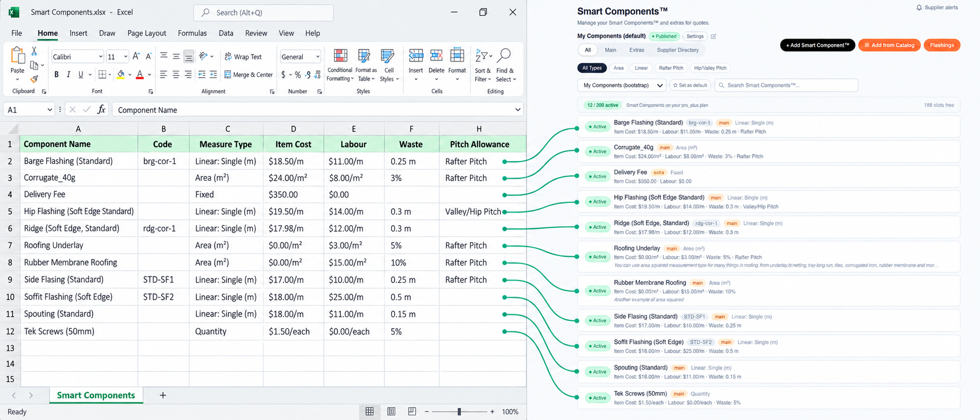Image resolution: width=980 pixels, height=420 pixels.
Task: Toggle Active status for Tek Screws (50mm)
Action: pyautogui.click(x=597, y=398)
